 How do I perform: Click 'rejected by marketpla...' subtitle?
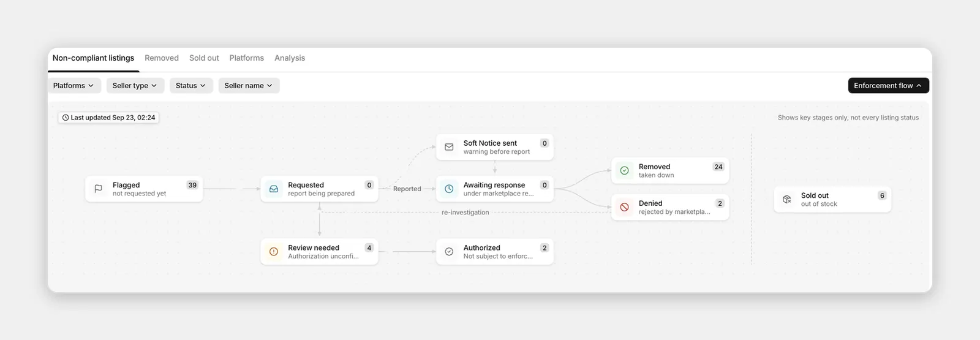(x=674, y=212)
